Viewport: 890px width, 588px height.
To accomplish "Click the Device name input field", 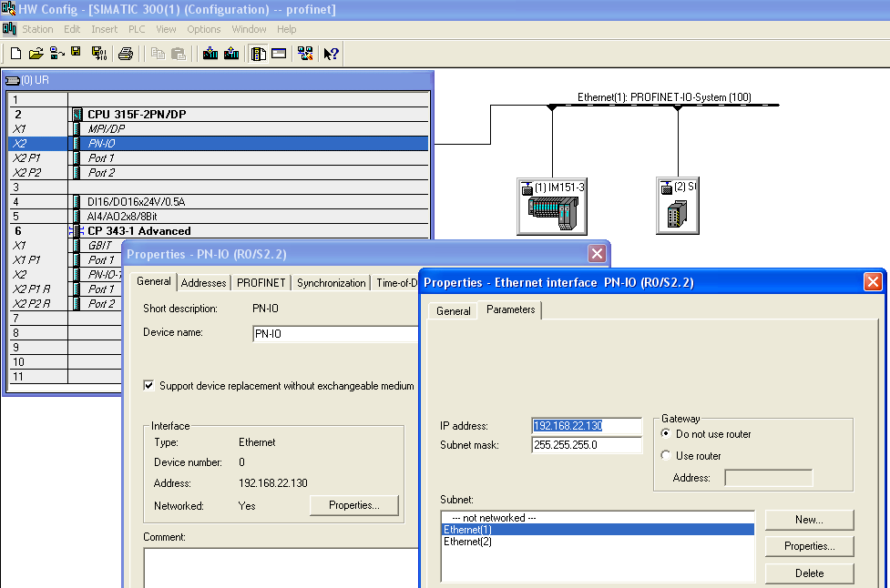I will click(x=335, y=334).
